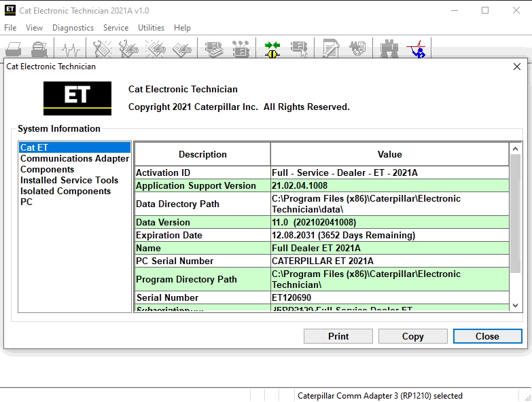Maximize the Cat Electronic Technician window

[485, 10]
